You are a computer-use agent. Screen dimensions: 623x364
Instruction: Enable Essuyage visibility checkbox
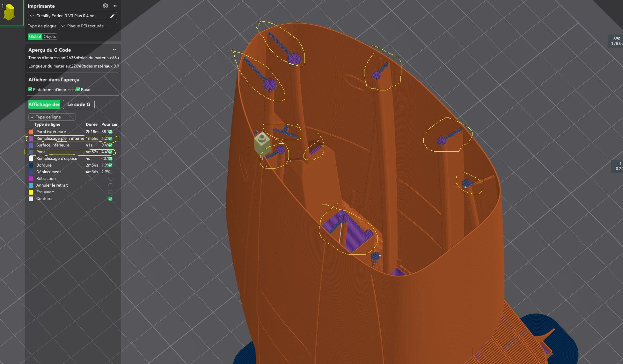[110, 192]
